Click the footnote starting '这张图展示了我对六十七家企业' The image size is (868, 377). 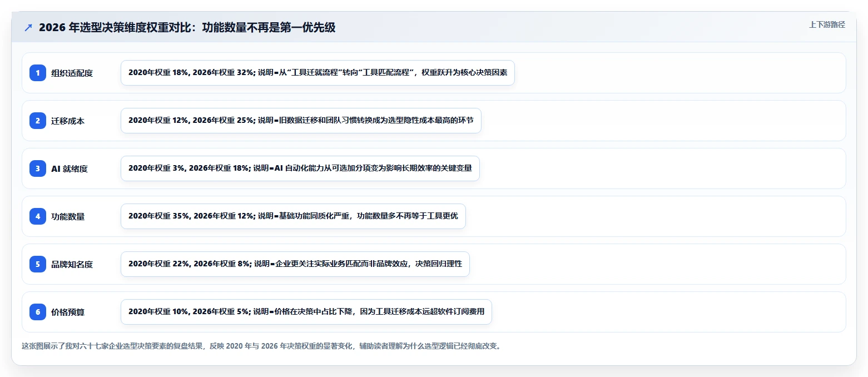click(262, 346)
